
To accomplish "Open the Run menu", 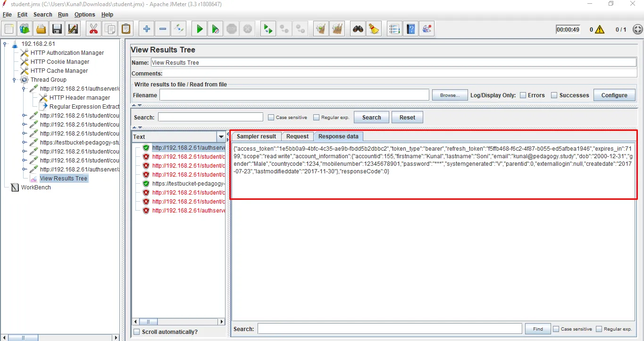I will 63,15.
